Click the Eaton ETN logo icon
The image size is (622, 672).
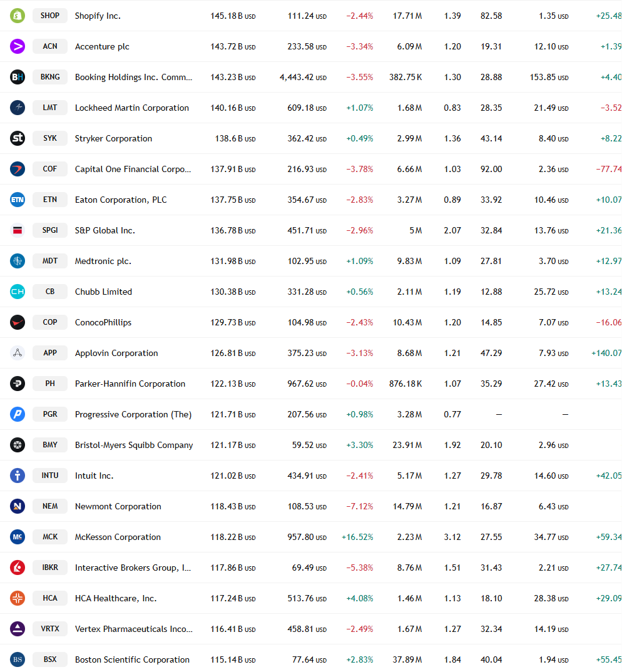coord(18,200)
